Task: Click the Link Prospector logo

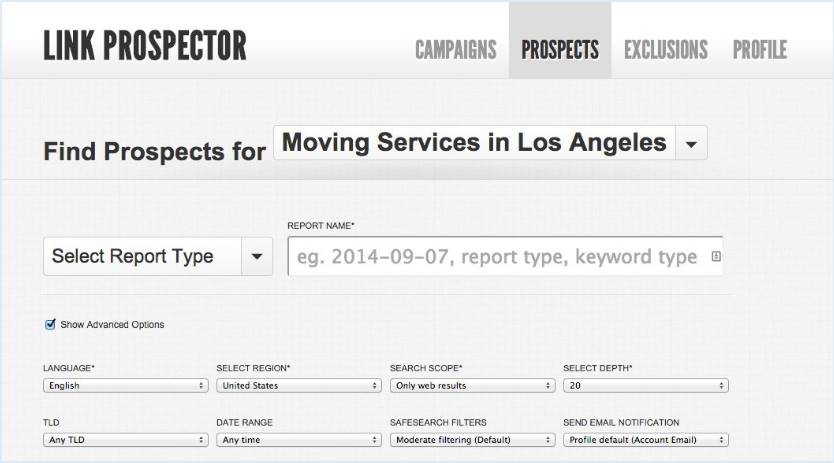Action: (x=145, y=46)
